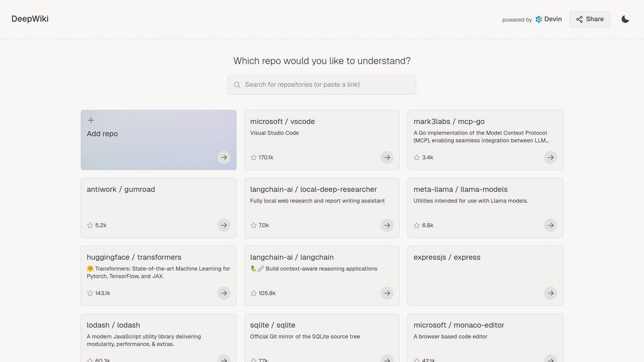Click the magnifier icon in the search bar
The image size is (644, 362).
(x=236, y=84)
